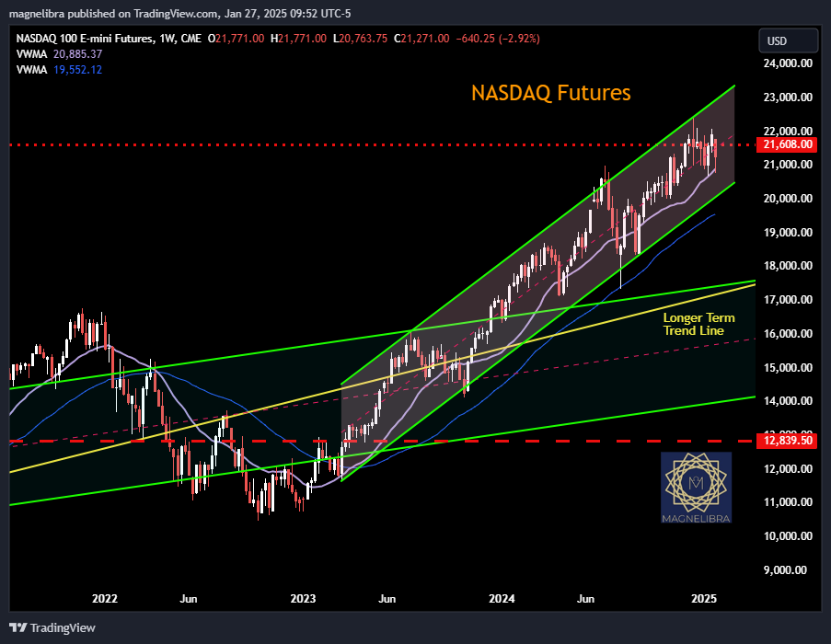Click the 24,000.00 price axis label
The width and height of the screenshot is (831, 644).
[x=788, y=63]
